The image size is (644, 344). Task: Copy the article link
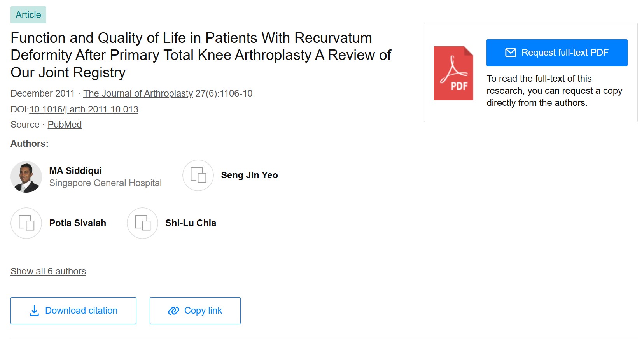pyautogui.click(x=195, y=311)
